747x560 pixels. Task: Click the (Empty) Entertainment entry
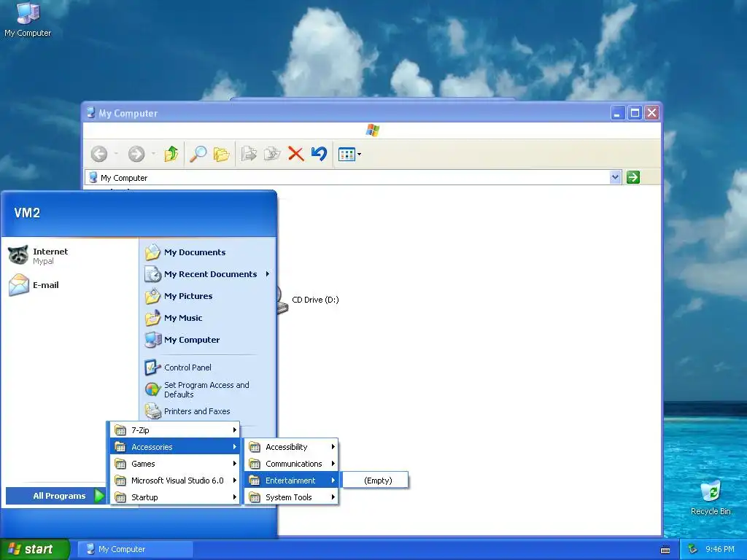pyautogui.click(x=376, y=481)
